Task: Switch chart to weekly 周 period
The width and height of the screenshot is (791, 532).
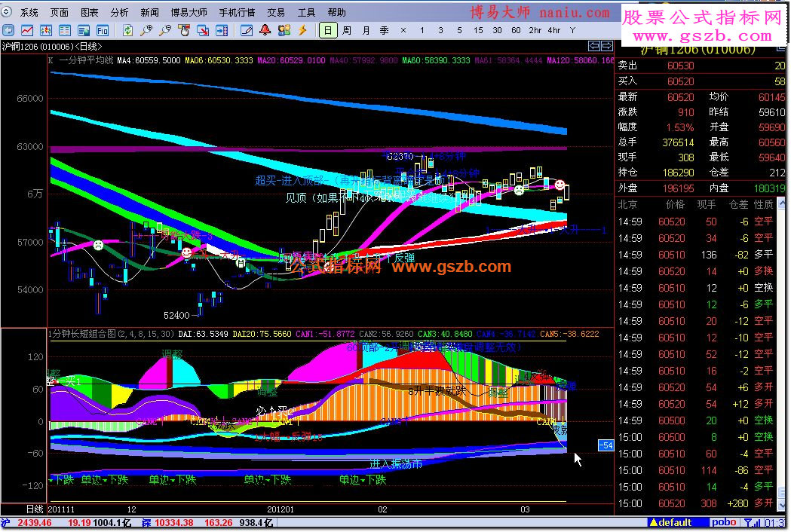Action: [347, 31]
